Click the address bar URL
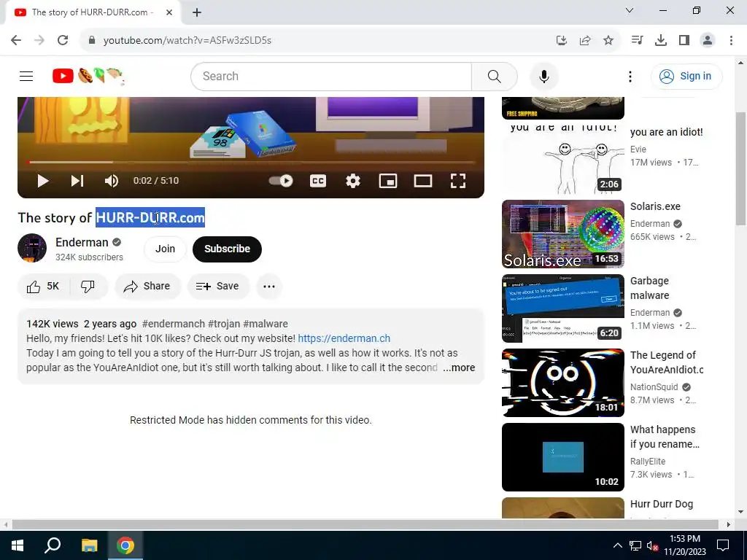The image size is (747, 560). point(187,41)
